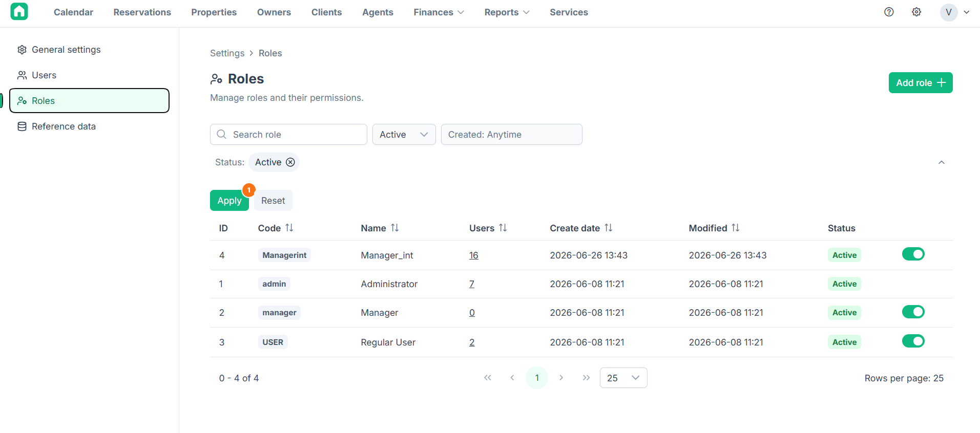Focus the Search role input field

point(288,134)
